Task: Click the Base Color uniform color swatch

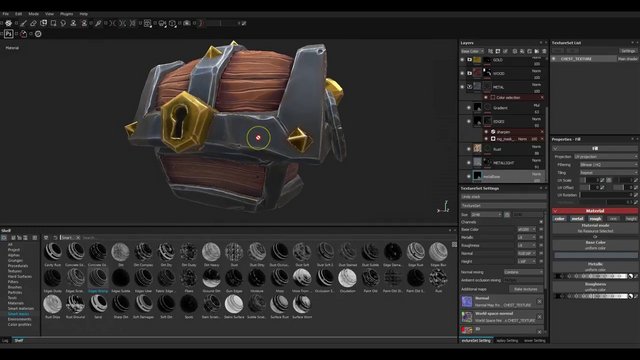Action: pyautogui.click(x=595, y=256)
